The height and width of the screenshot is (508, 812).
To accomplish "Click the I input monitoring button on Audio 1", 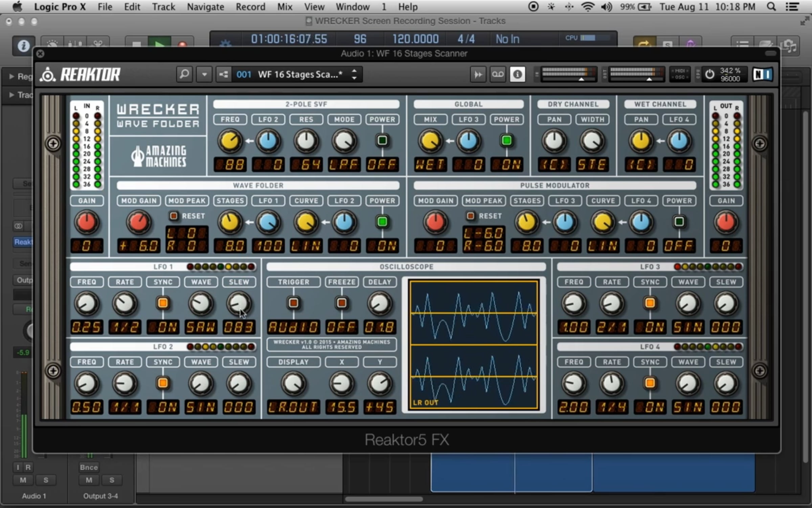I will [x=18, y=467].
